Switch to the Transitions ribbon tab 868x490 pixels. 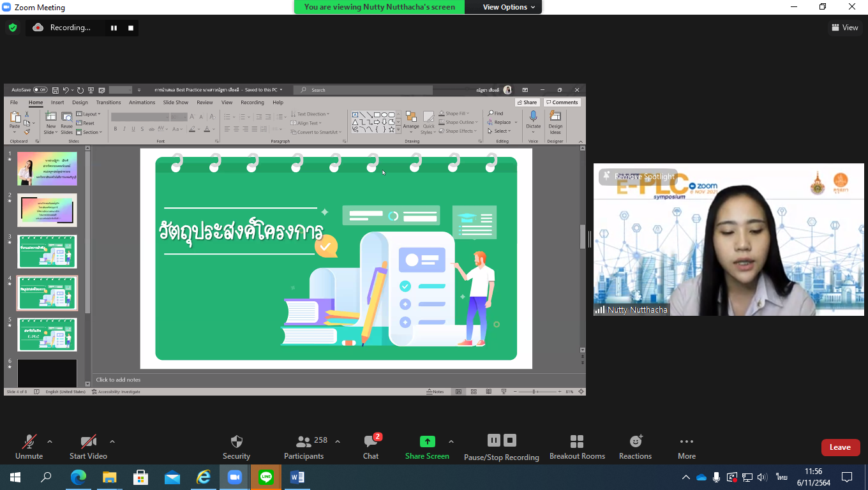pos(108,102)
